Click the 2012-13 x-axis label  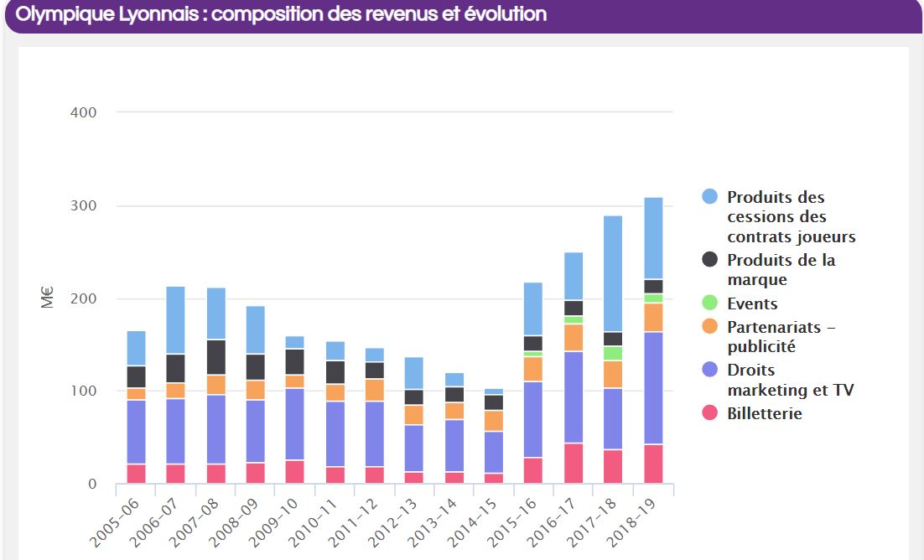click(x=395, y=521)
